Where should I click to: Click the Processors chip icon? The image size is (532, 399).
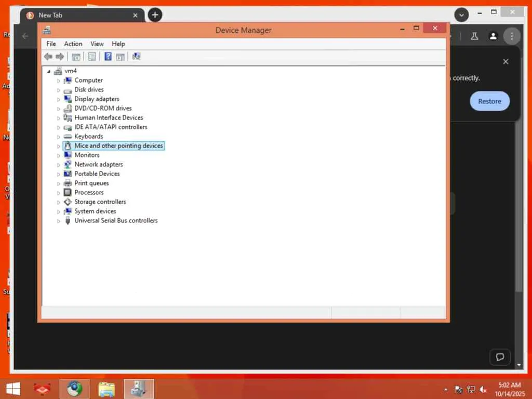click(x=68, y=192)
